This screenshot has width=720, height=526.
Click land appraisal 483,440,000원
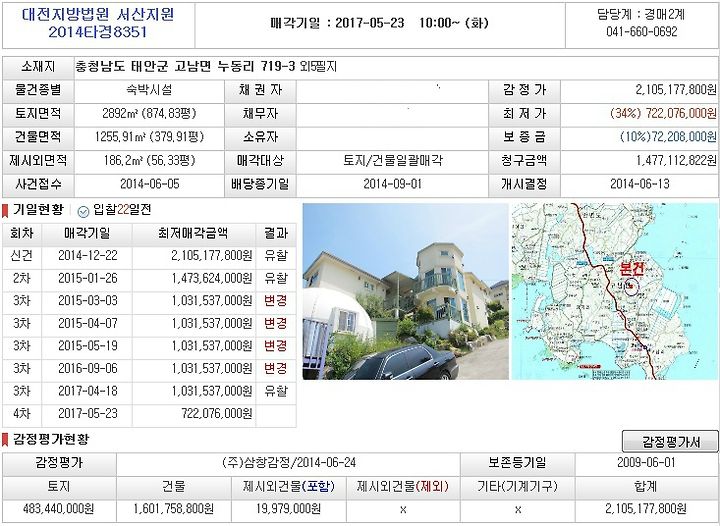(59, 509)
